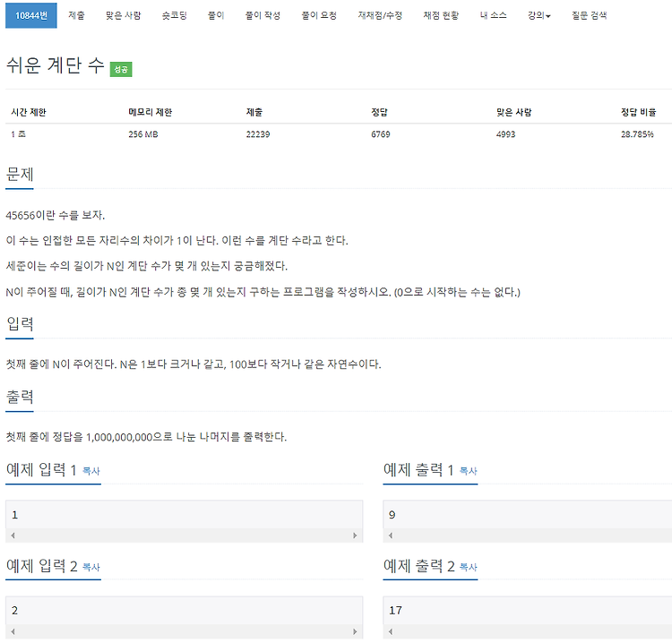Open the 맞은 사람 tab
This screenshot has height=643, width=672.
[124, 15]
